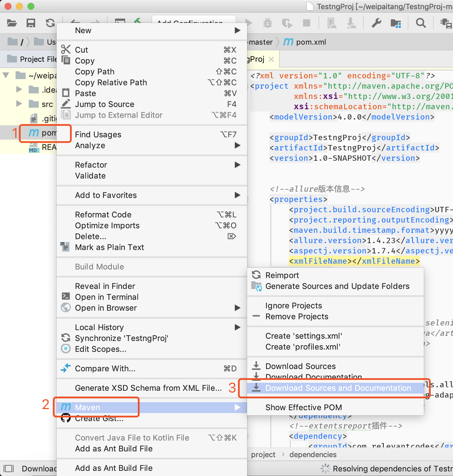This screenshot has width=453, height=476.
Task: Choose Jump to Source menu item
Action: pos(152,104)
